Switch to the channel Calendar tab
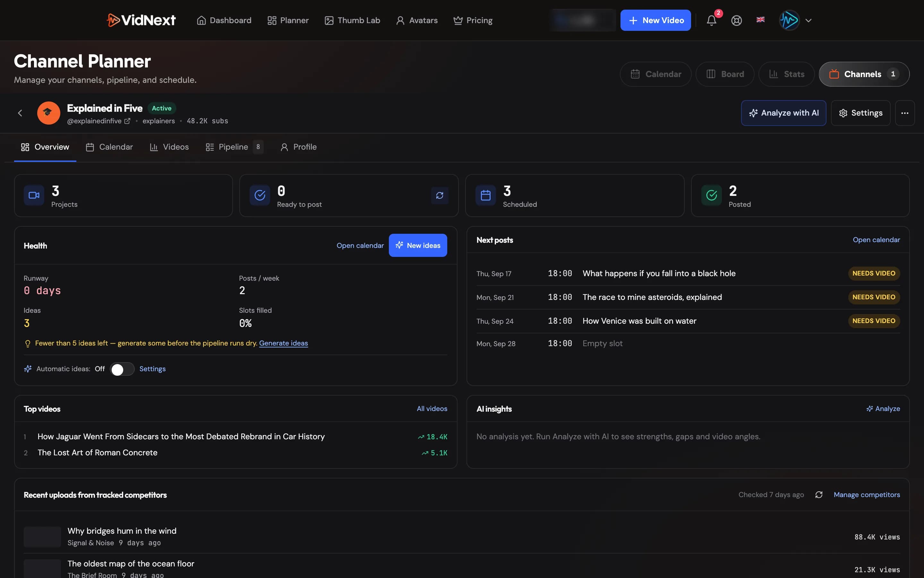924x578 pixels. point(109,147)
